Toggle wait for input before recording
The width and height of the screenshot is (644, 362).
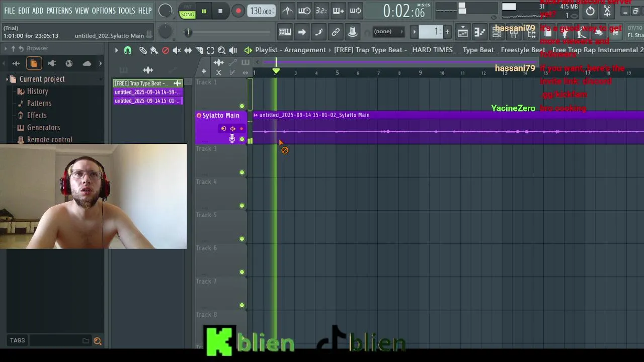tap(304, 11)
